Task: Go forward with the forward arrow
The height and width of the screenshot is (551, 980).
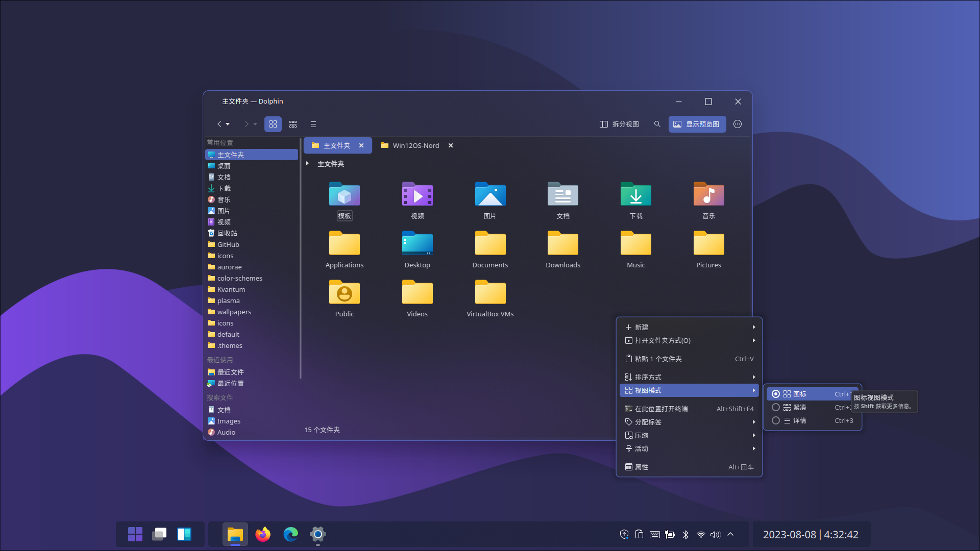Action: [247, 124]
